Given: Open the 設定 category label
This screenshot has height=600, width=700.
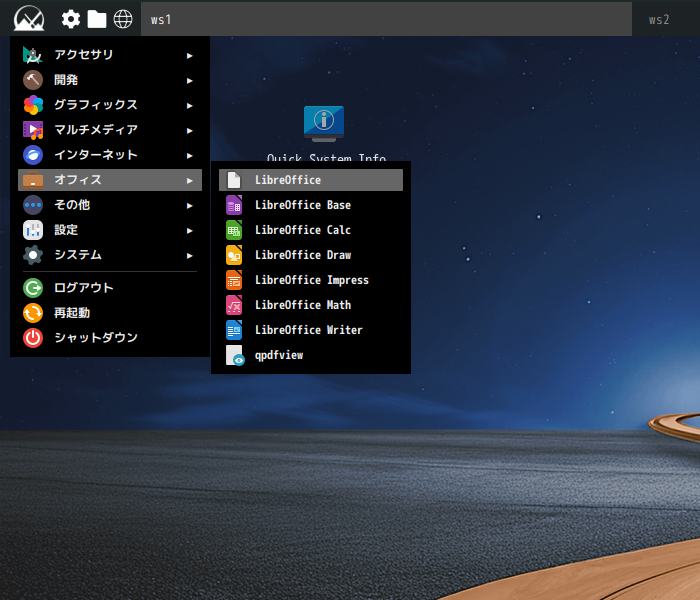Looking at the screenshot, I should [66, 230].
